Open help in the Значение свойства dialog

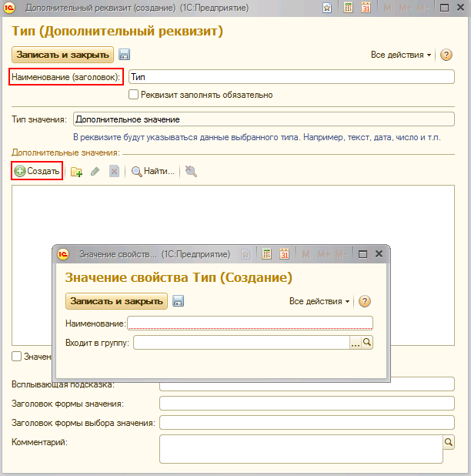click(x=365, y=301)
